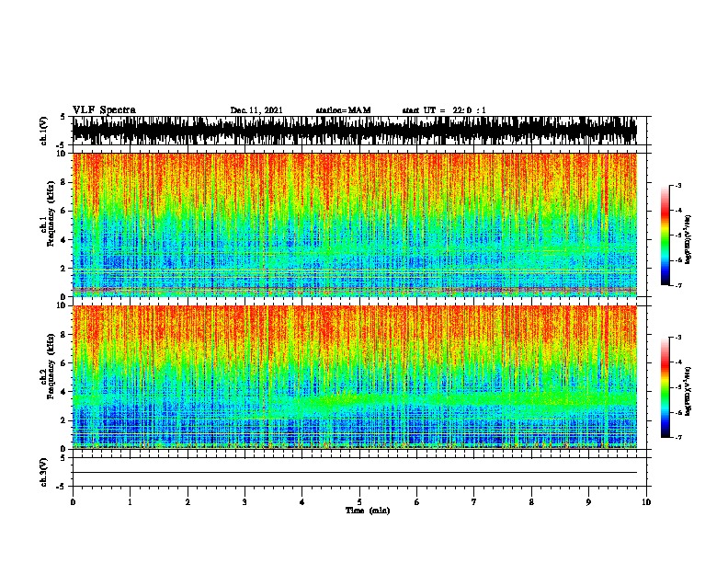Click the "-3" label atop ch.1 colorbar
The width and height of the screenshot is (728, 563).
pyautogui.click(x=677, y=185)
